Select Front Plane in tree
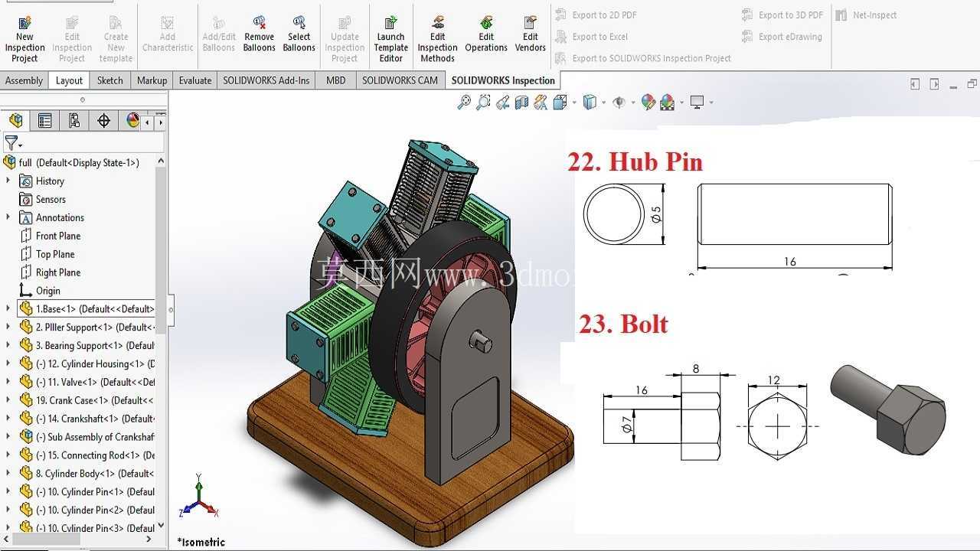 pyautogui.click(x=51, y=236)
